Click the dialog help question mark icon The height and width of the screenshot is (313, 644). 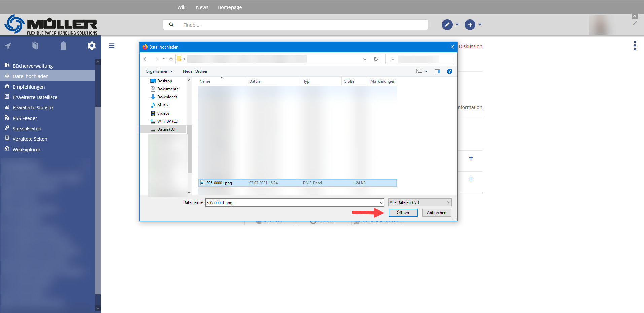449,71
